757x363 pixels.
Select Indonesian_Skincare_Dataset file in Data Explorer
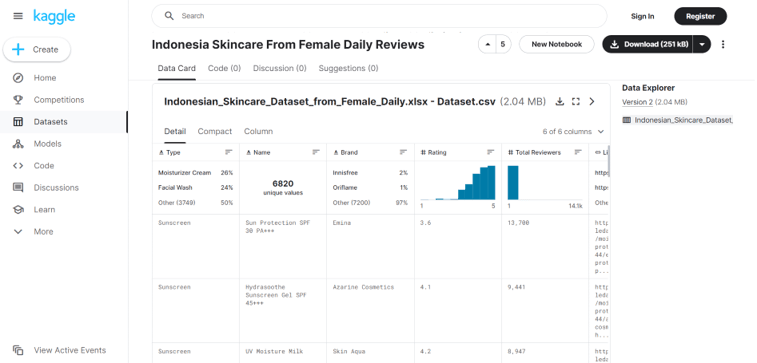(x=677, y=120)
